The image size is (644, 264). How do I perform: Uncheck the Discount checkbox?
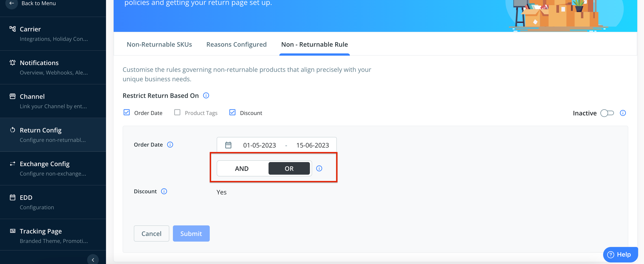[232, 112]
